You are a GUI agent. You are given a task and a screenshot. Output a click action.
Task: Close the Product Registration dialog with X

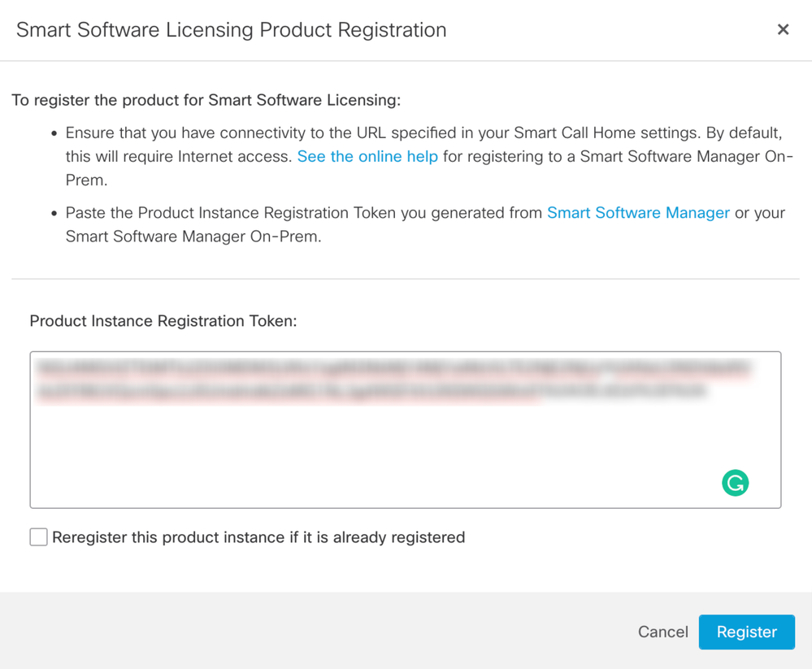pyautogui.click(x=783, y=29)
